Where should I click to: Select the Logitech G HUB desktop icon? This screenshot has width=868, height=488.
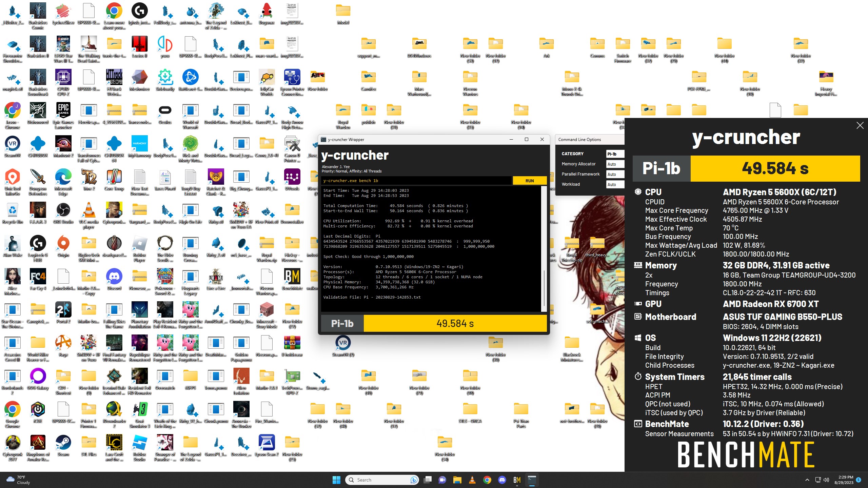(x=38, y=249)
